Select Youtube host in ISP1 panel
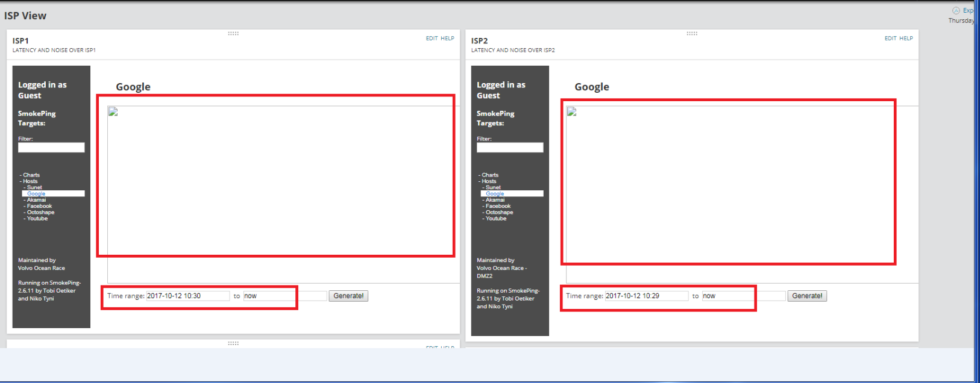The width and height of the screenshot is (980, 383). pyautogui.click(x=37, y=219)
